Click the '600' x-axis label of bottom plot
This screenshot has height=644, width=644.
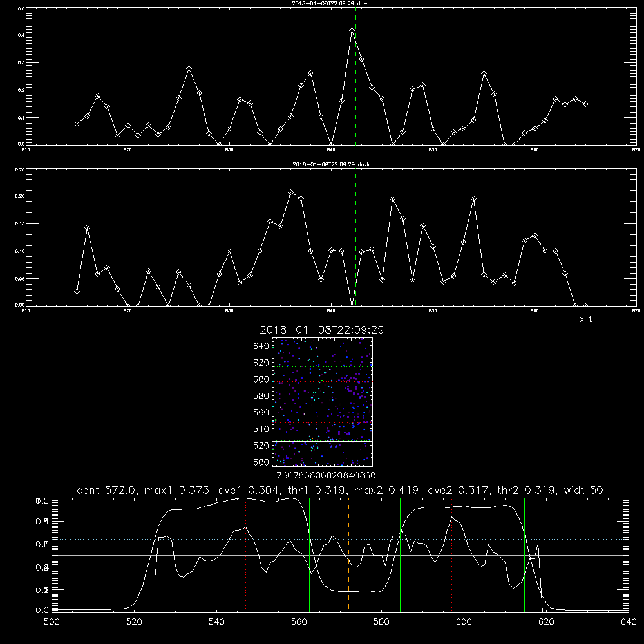coord(464,622)
